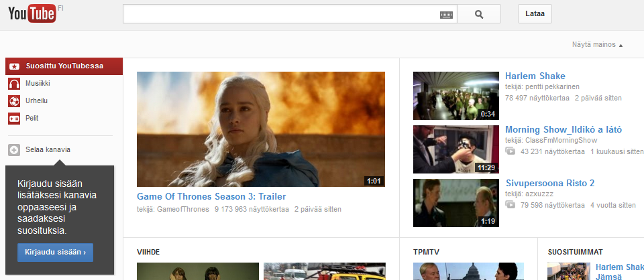Click the star icon for Suosittu YouTubessa
The height and width of the screenshot is (280, 644).
pos(14,66)
